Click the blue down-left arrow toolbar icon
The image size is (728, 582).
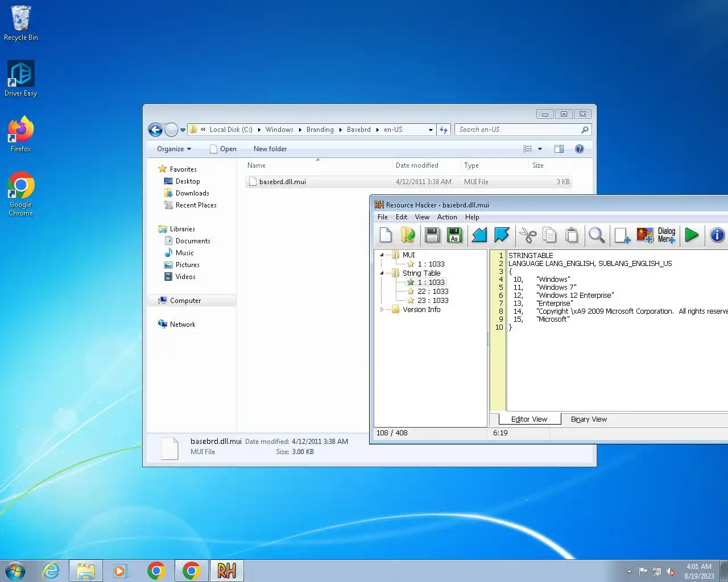point(479,235)
